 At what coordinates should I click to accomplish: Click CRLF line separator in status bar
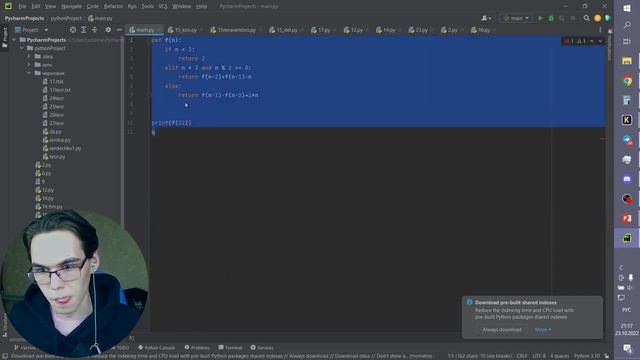(x=522, y=356)
